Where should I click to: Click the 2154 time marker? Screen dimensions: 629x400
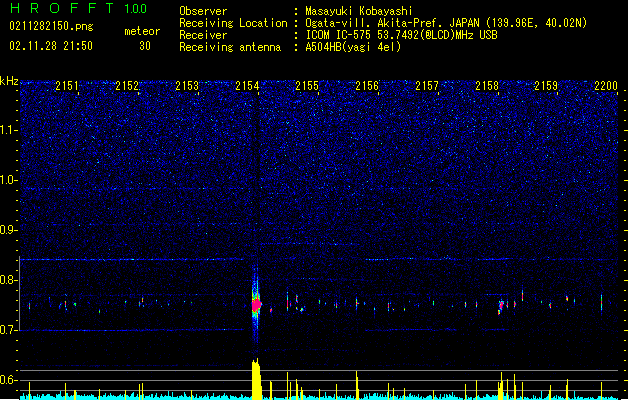(247, 86)
